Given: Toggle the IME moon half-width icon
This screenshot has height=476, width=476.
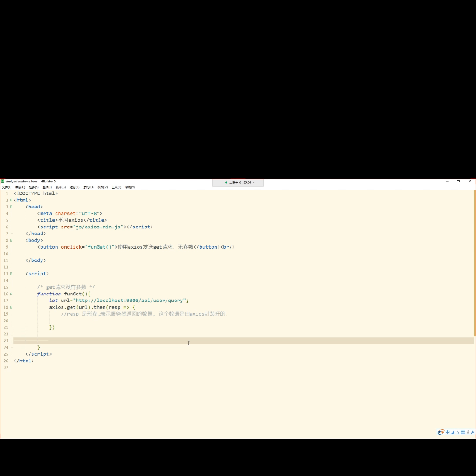Looking at the screenshot, I should (453, 432).
